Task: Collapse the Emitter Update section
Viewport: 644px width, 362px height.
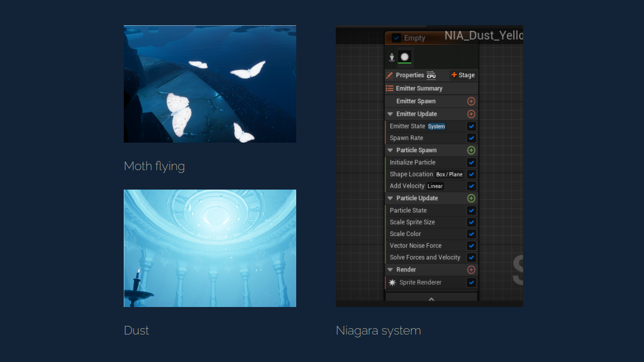Action: (390, 113)
